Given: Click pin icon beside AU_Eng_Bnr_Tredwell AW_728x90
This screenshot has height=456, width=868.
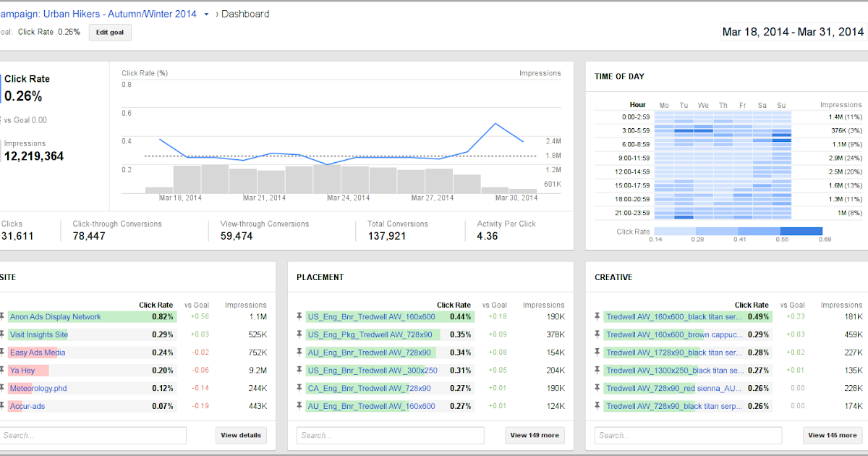Looking at the screenshot, I should coord(299,352).
